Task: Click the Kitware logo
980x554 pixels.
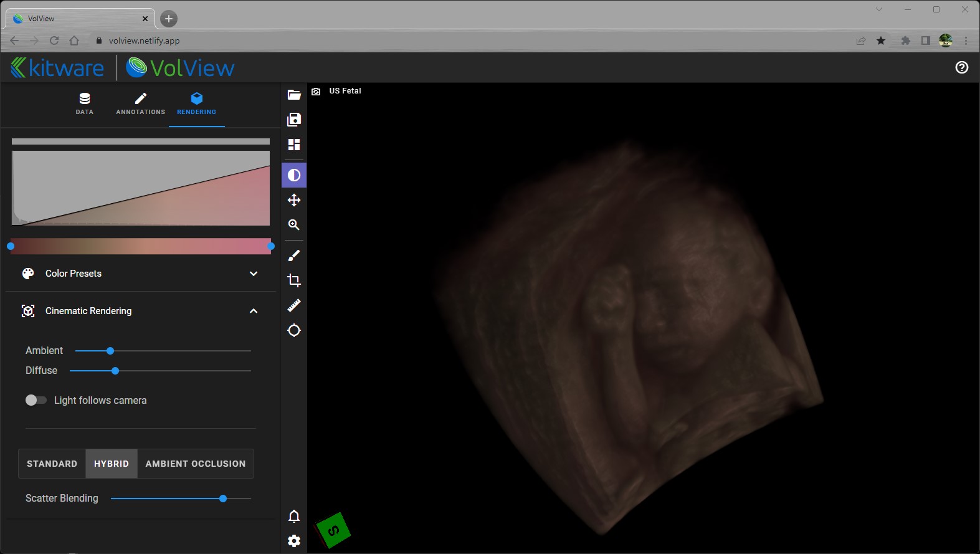Action: pos(57,67)
